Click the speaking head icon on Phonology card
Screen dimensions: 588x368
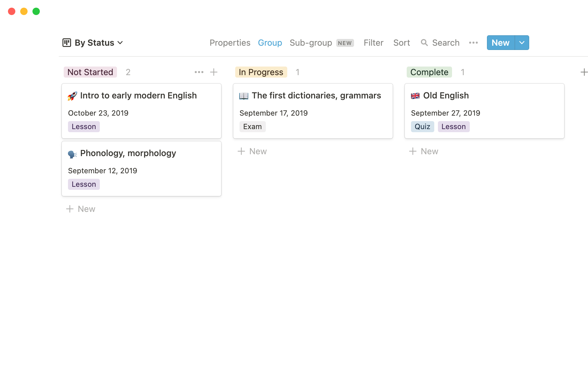point(72,154)
